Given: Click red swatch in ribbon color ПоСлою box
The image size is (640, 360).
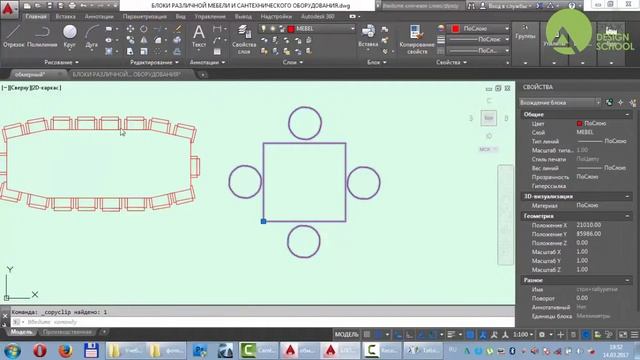Looking at the screenshot, I should tap(456, 29).
